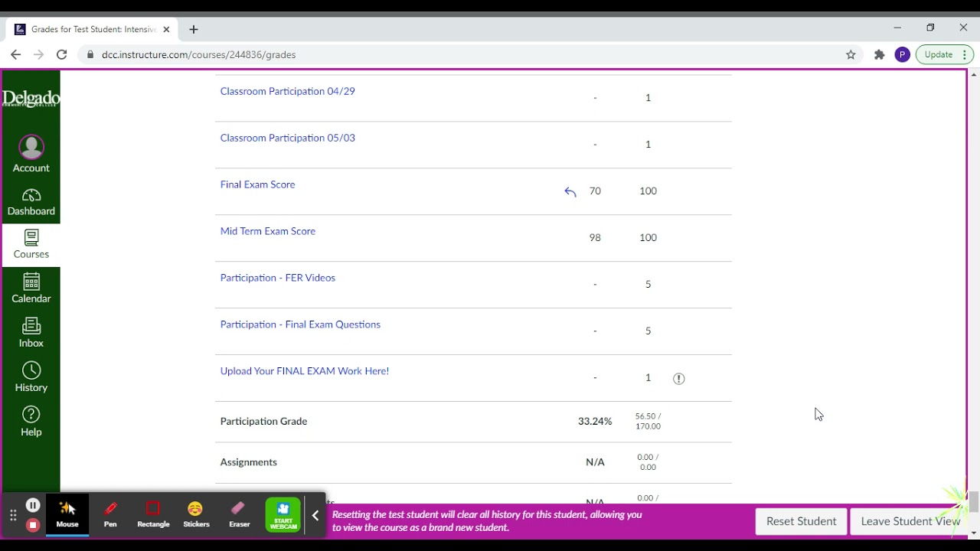The height and width of the screenshot is (551, 980).
Task: Click the Start Webcam button
Action: 283,514
